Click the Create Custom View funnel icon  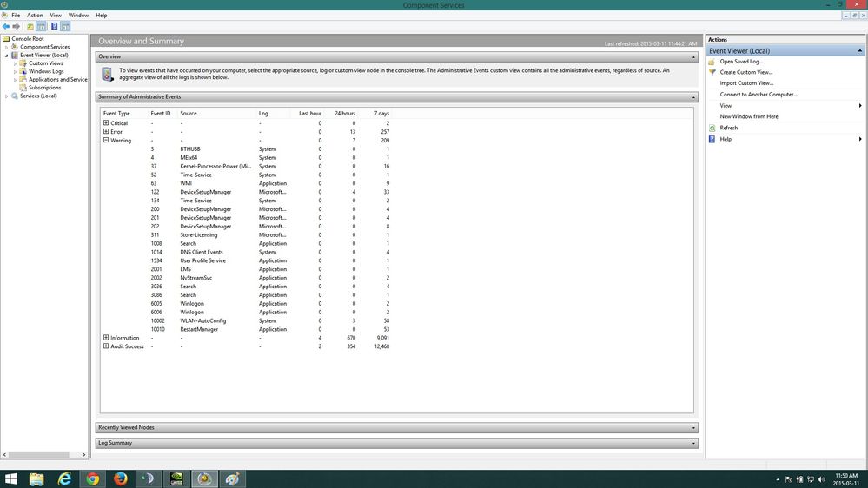(x=712, y=72)
